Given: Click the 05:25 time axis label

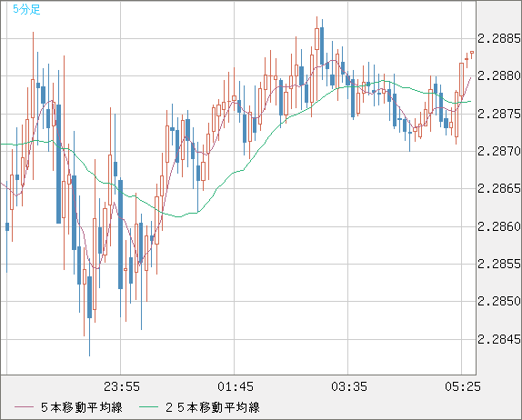Looking at the screenshot, I should (x=463, y=386).
